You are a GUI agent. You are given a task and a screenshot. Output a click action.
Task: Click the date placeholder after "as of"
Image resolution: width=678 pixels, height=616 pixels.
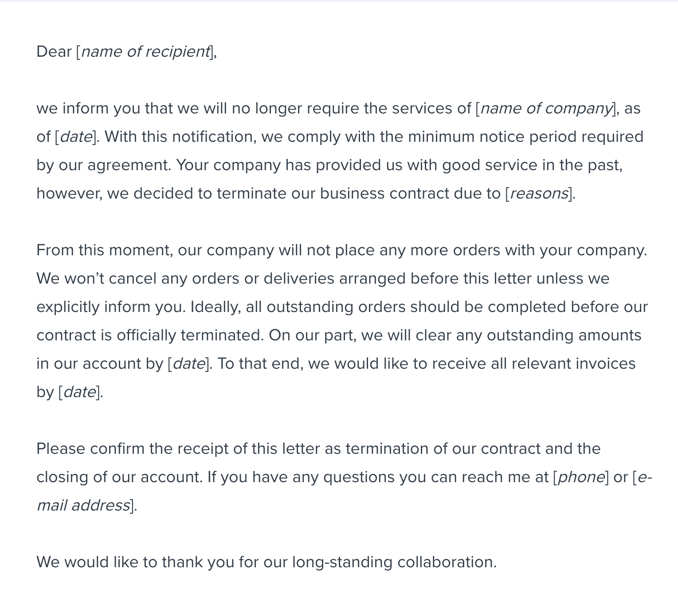pyautogui.click(x=76, y=137)
